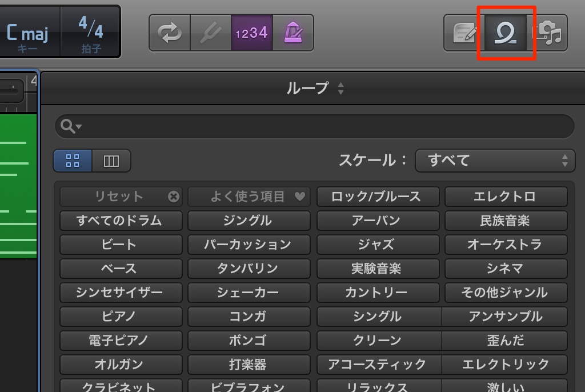Click the C maj key display

[28, 33]
